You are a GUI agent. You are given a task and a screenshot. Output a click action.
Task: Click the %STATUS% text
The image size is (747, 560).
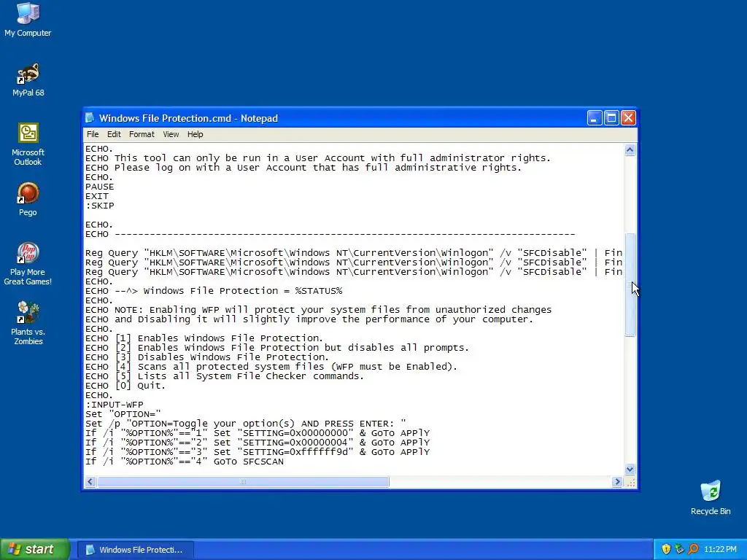319,291
